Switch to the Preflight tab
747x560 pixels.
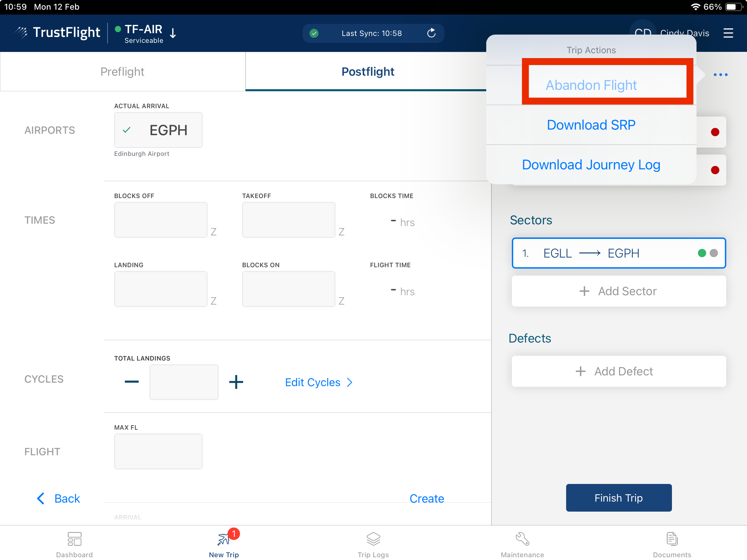122,72
